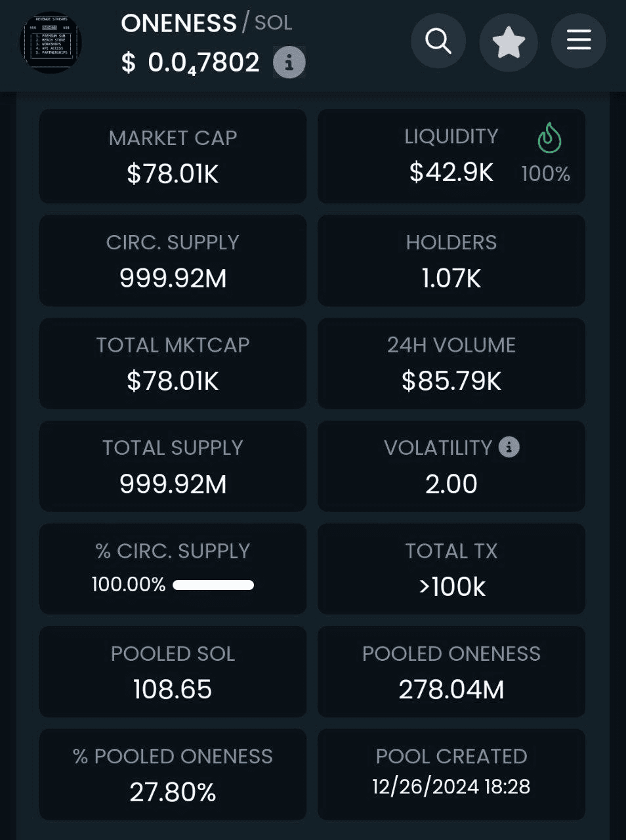This screenshot has width=626, height=840.
Task: Open the hamburger menu
Action: 579,41
